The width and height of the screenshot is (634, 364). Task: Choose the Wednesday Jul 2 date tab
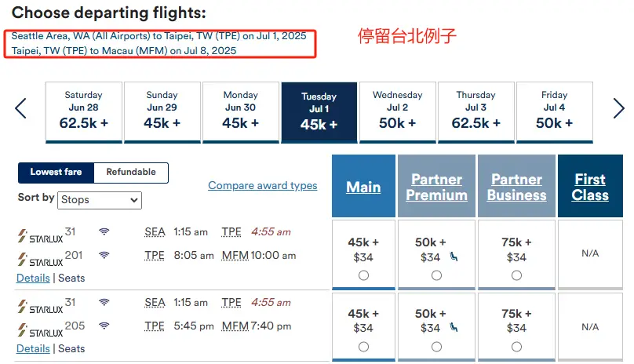point(397,112)
